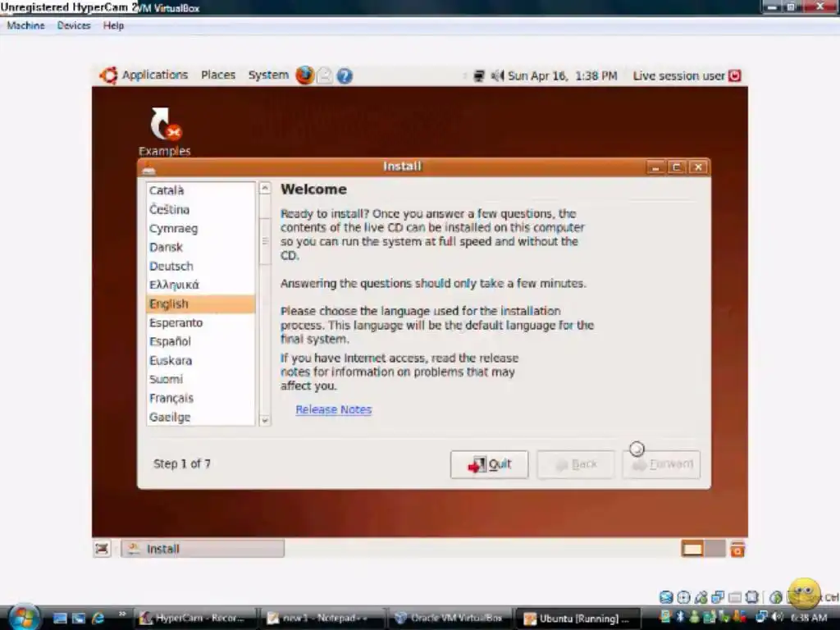The height and width of the screenshot is (630, 840).
Task: Click the Show Desktop quick launch icon
Action: tap(60, 619)
